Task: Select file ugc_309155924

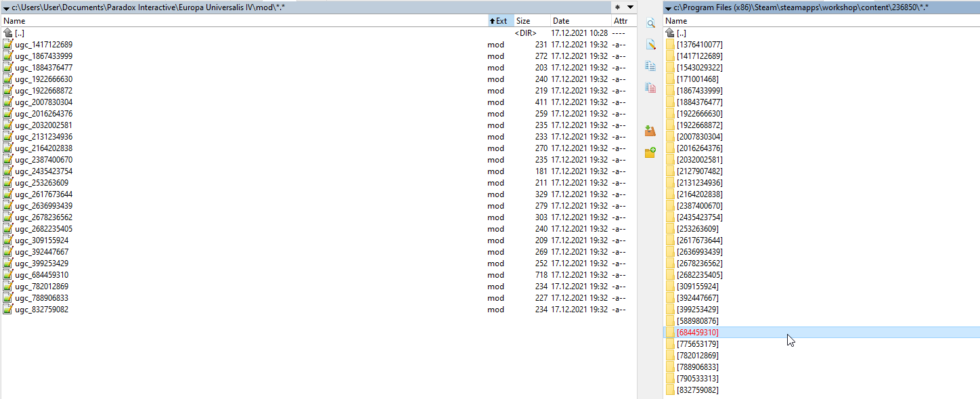Action: coord(318,240)
